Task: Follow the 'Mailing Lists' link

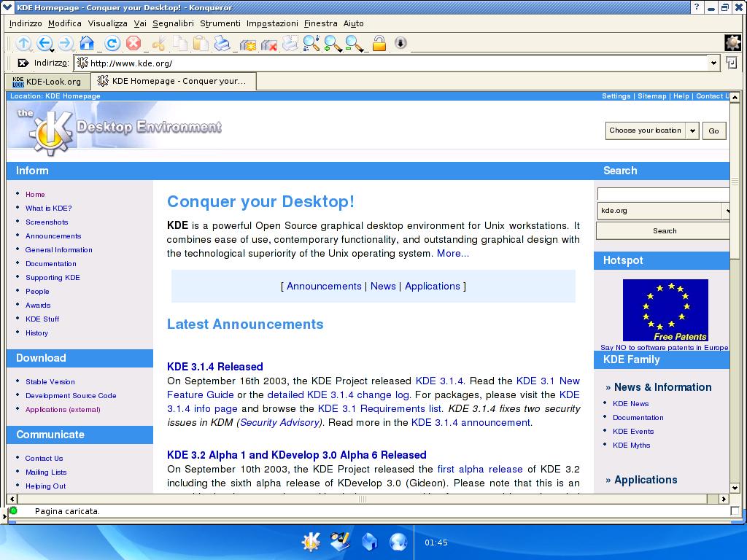Action: click(46, 472)
